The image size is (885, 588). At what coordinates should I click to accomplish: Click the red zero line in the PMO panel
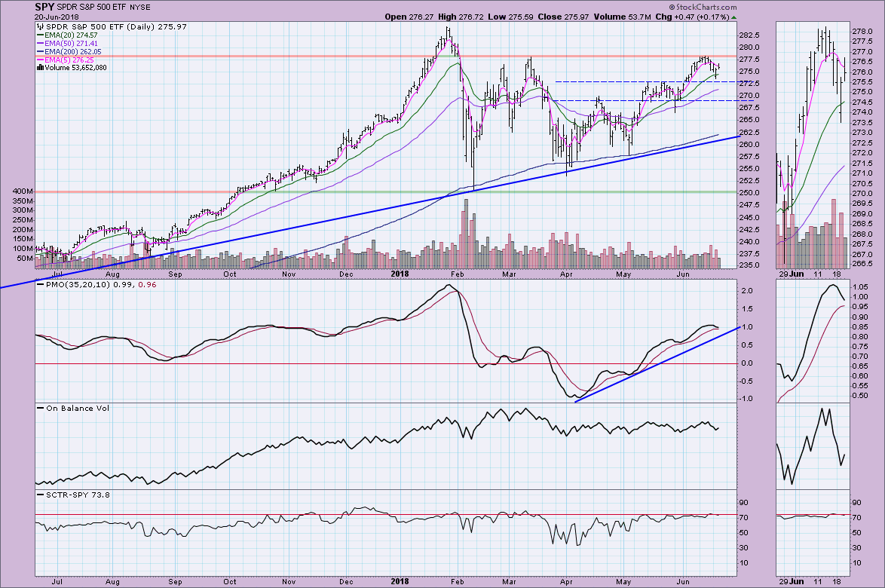pos(386,363)
